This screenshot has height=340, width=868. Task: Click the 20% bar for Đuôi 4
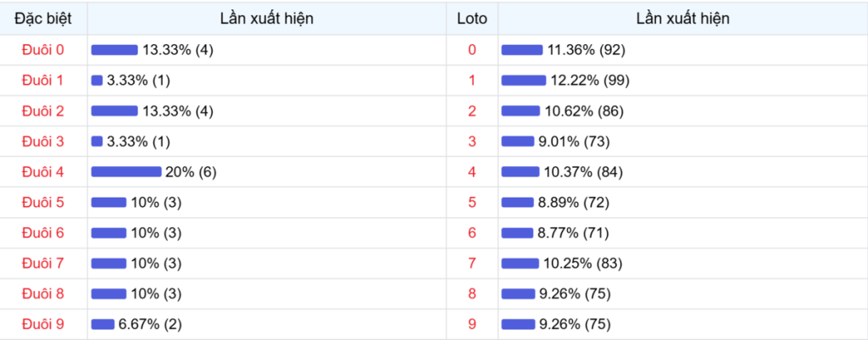click(x=125, y=172)
